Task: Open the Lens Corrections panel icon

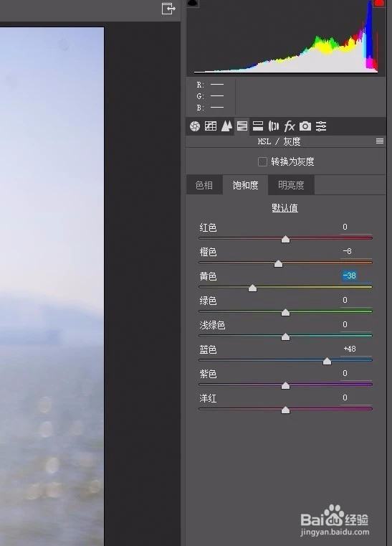Action: [x=274, y=126]
